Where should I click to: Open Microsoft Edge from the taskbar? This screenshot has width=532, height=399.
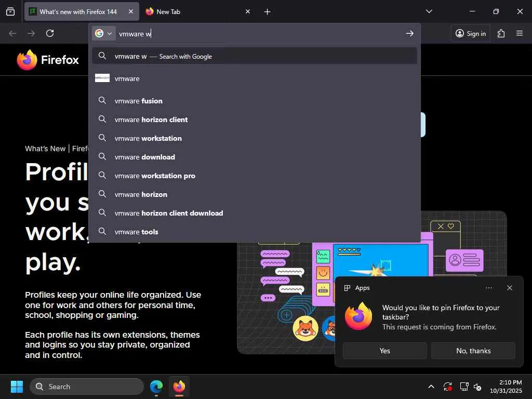click(156, 387)
